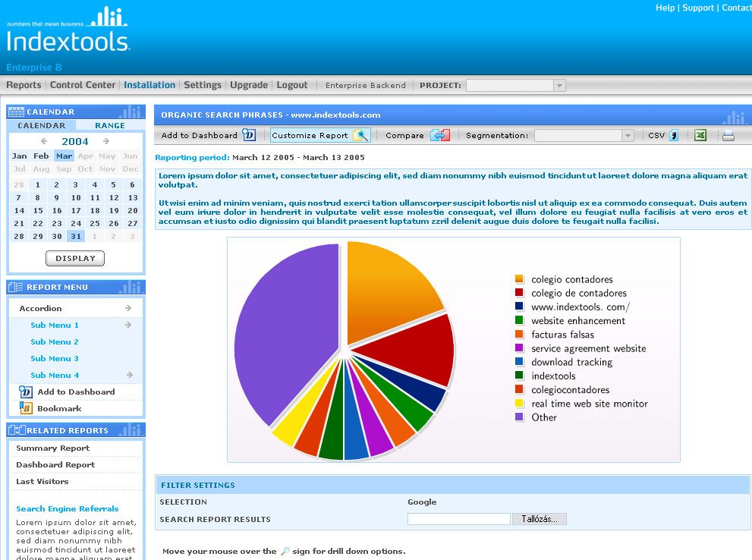Open the Reports menu
Screen dimensions: 752x560
pyautogui.click(x=24, y=85)
